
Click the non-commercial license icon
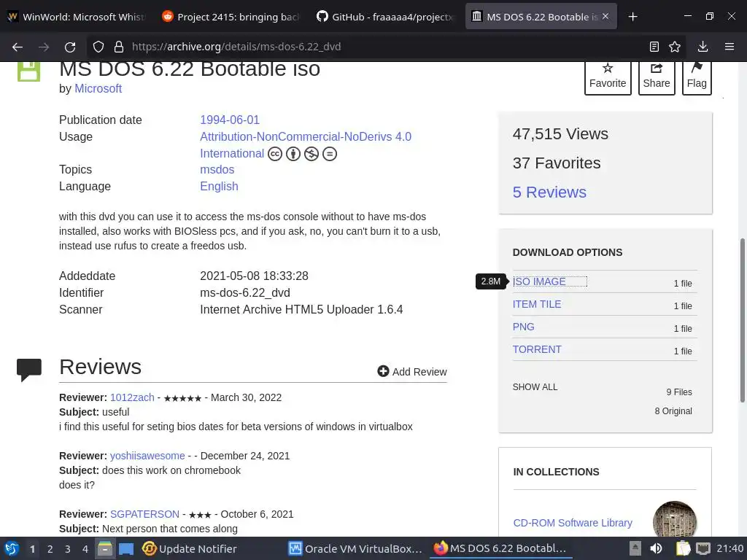click(x=311, y=154)
